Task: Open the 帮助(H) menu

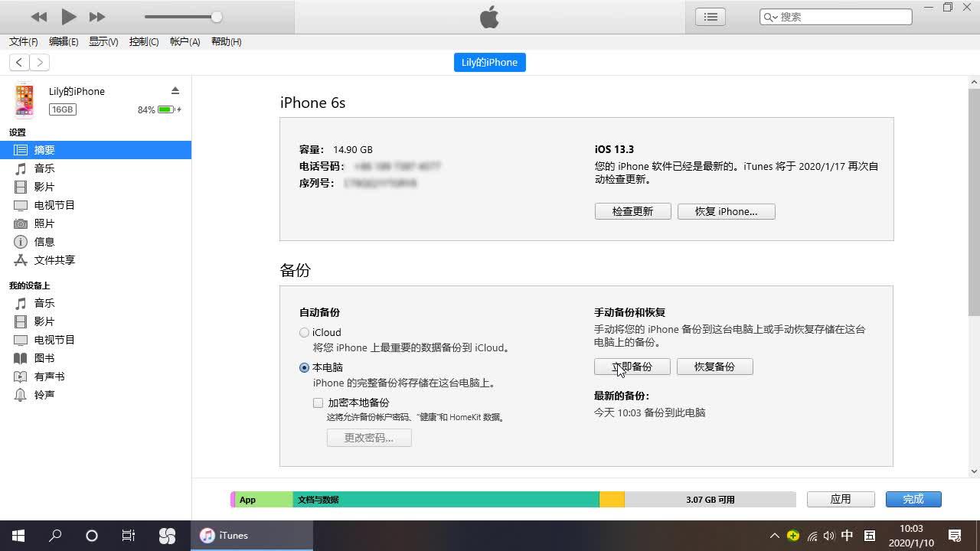Action: pos(226,42)
